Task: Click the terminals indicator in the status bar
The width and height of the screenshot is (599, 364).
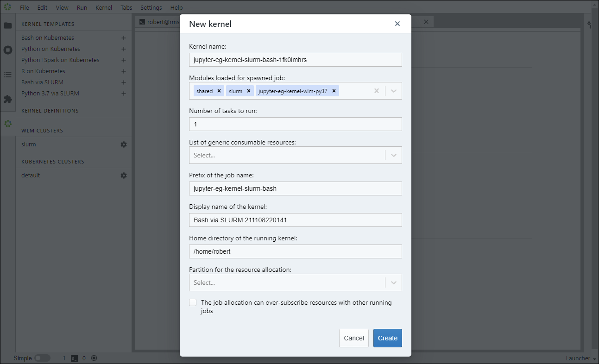Action: coord(75,358)
